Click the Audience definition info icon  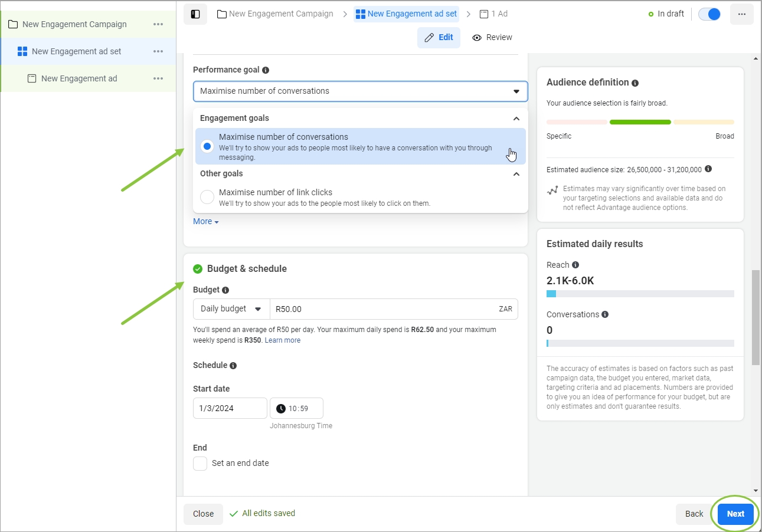pyautogui.click(x=635, y=83)
